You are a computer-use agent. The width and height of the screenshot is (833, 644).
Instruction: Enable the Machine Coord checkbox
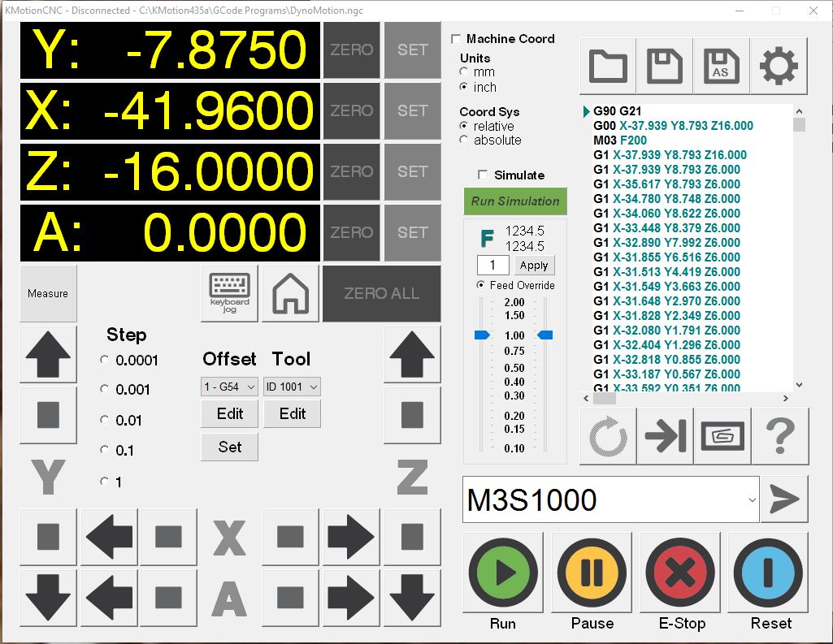pyautogui.click(x=456, y=39)
